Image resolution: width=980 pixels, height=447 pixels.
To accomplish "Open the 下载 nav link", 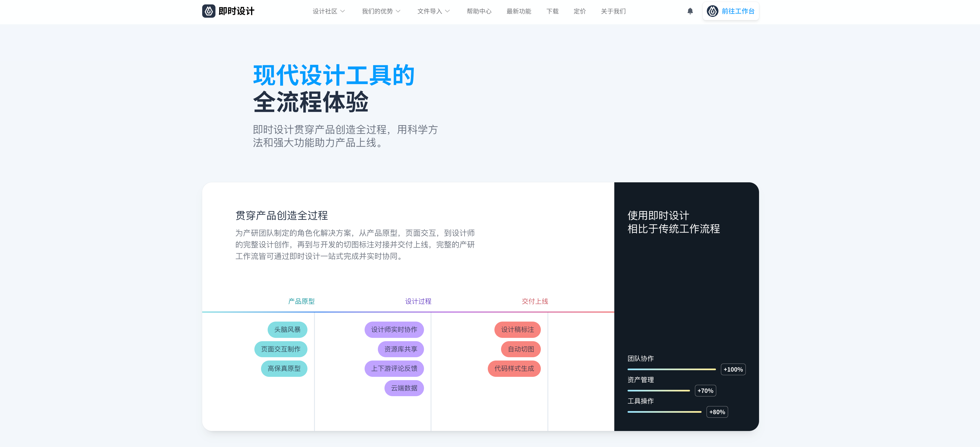I will (552, 11).
